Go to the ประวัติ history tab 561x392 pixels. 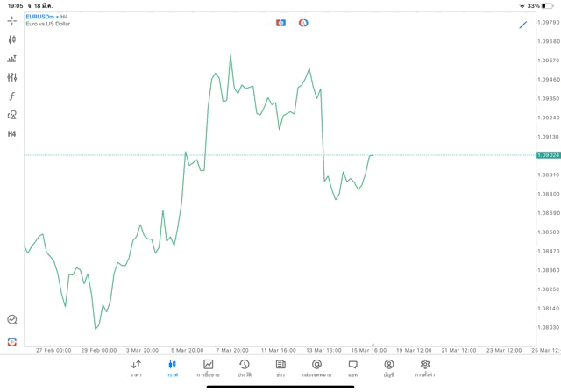pyautogui.click(x=245, y=368)
